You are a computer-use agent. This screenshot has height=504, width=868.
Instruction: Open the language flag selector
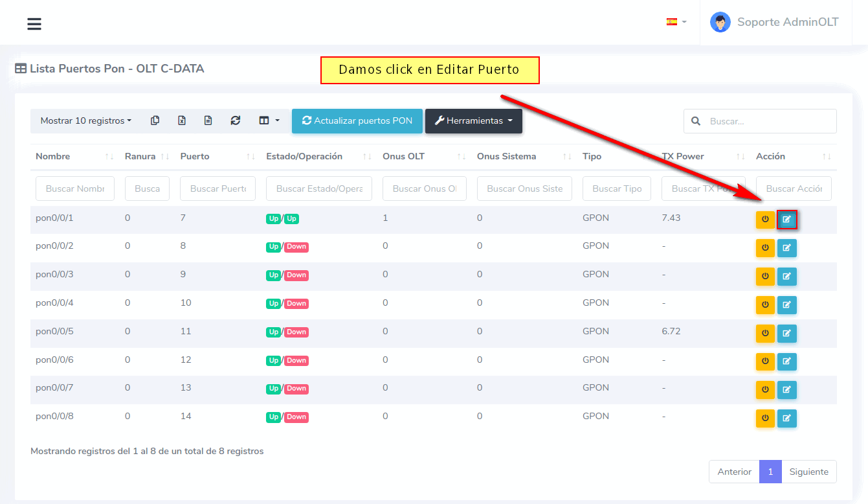[676, 22]
